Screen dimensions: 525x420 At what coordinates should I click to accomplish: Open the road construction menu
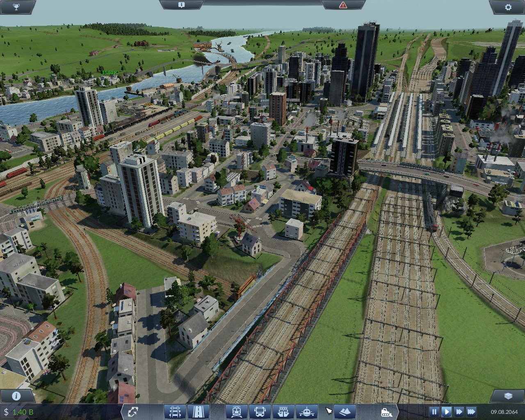[x=199, y=411]
